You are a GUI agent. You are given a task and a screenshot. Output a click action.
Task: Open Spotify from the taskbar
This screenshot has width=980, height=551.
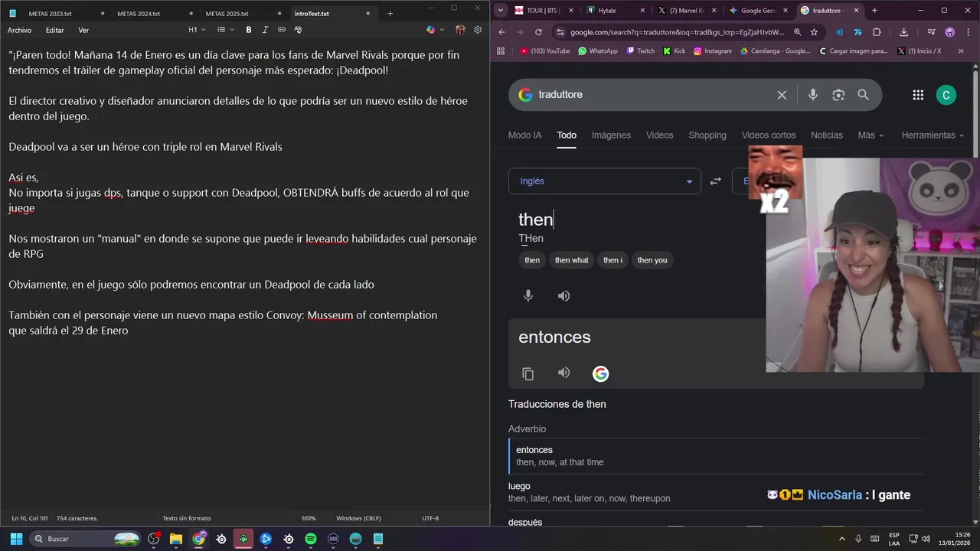[x=311, y=539]
